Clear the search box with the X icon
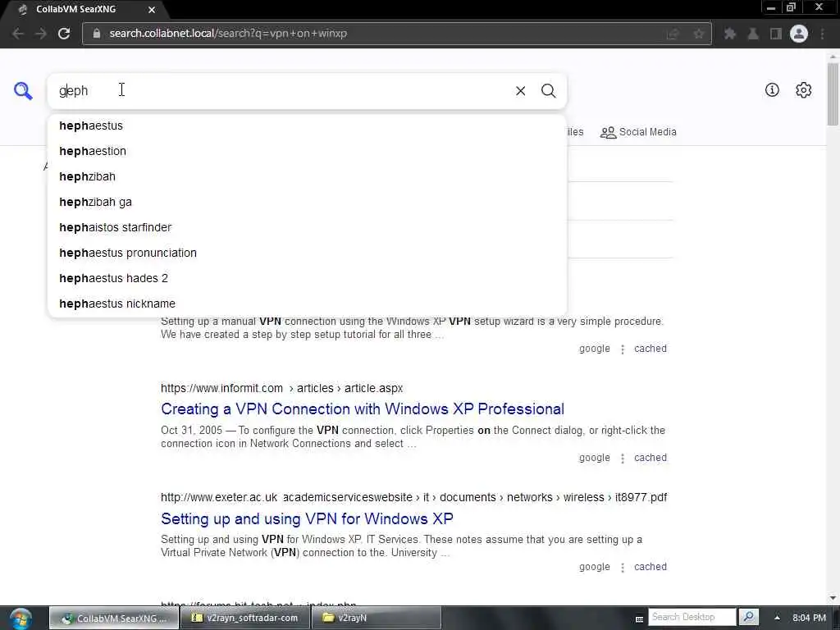Viewport: 840px width, 630px height. coord(520,91)
